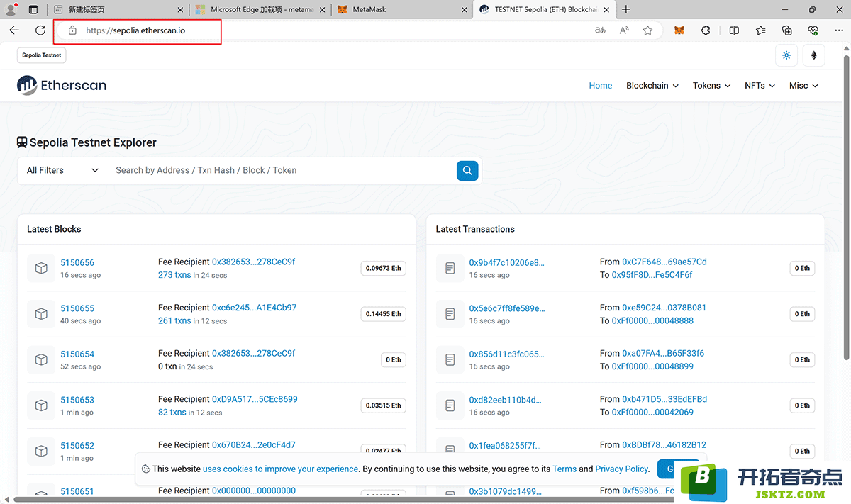Click the cube icon for block 5150654
The height and width of the screenshot is (504, 851).
[41, 359]
